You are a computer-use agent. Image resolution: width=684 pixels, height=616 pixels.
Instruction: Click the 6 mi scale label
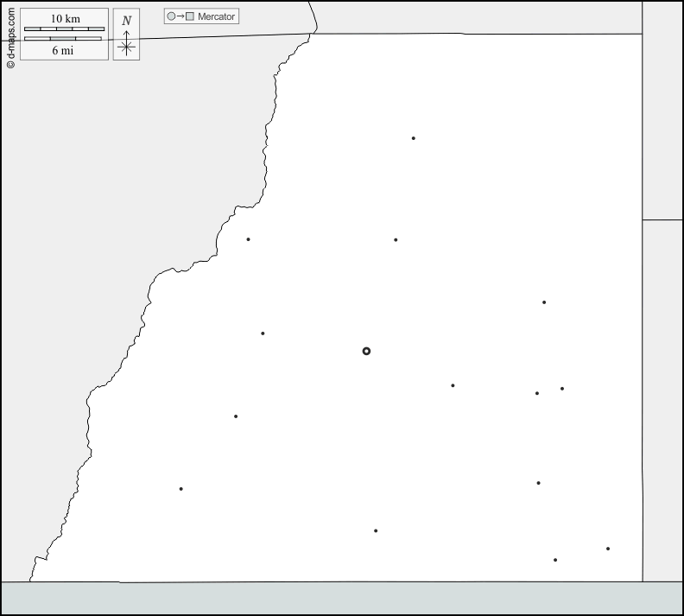pyautogui.click(x=62, y=50)
